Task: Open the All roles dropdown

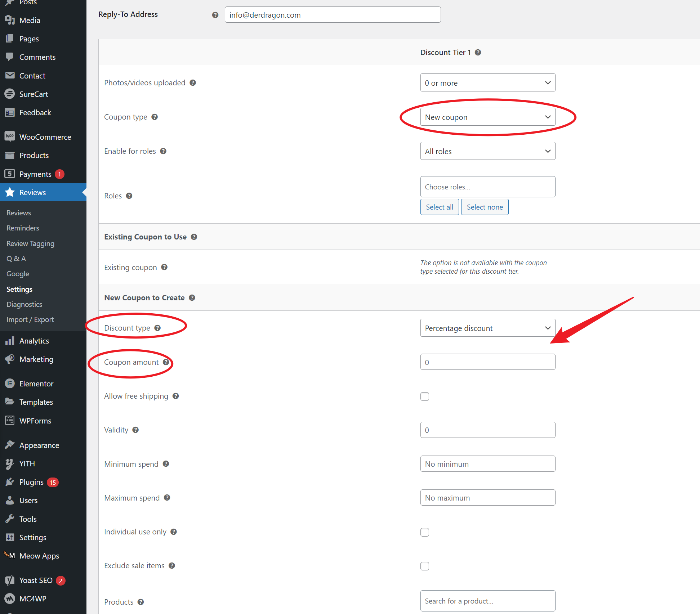Action: 487,151
